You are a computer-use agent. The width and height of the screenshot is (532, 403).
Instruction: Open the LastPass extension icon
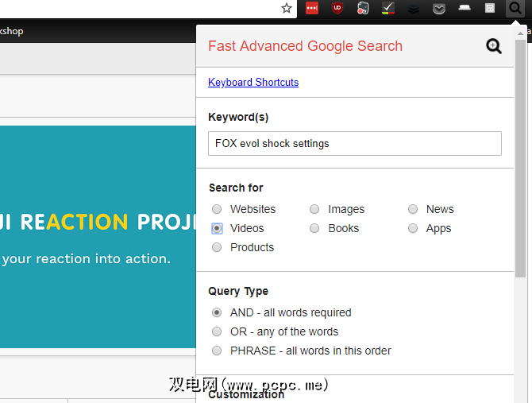pyautogui.click(x=312, y=8)
